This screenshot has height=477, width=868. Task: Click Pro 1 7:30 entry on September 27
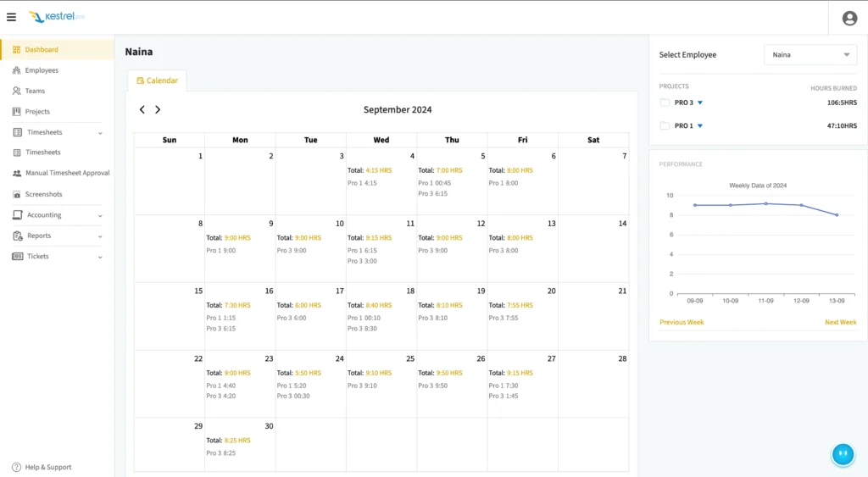[504, 385]
